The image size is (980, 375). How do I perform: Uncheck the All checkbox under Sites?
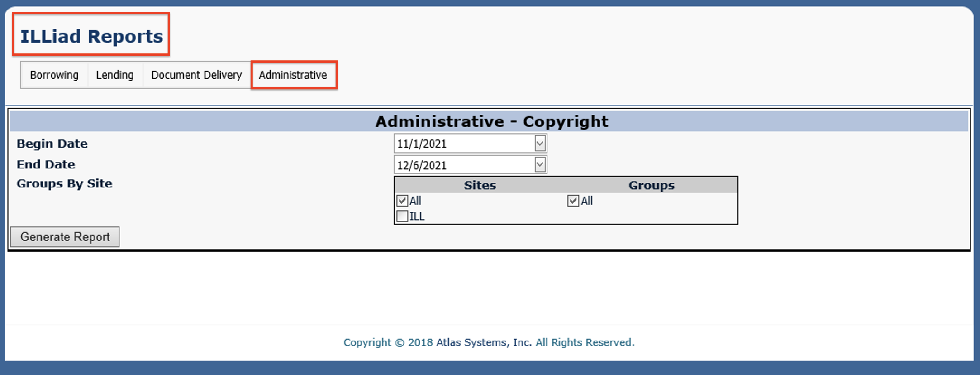(x=402, y=201)
